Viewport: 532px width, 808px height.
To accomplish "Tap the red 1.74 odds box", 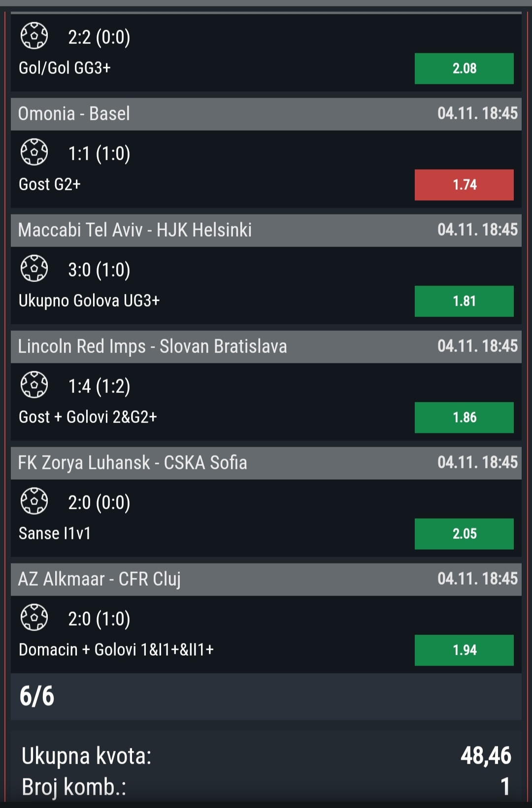I will point(464,185).
